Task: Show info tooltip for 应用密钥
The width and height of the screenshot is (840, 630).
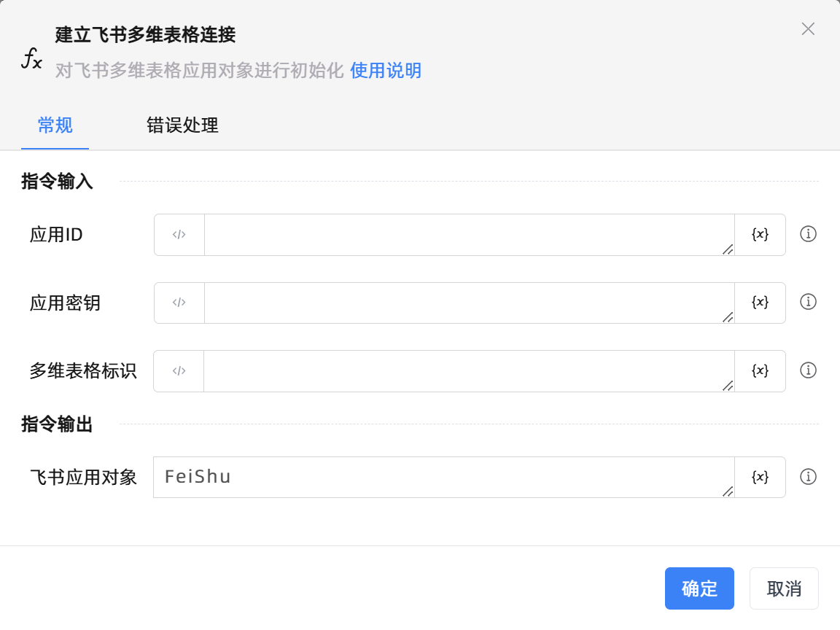Action: click(x=808, y=302)
